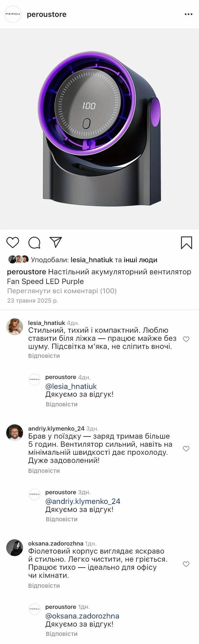
Task: Click the @lesia_hnatiuk mention link
Action: tap(71, 386)
